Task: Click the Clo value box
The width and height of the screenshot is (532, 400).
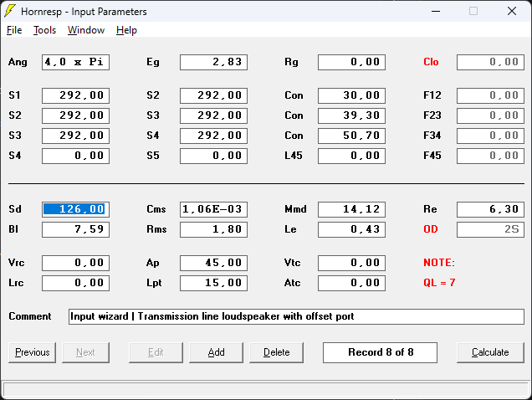Action: pyautogui.click(x=491, y=62)
